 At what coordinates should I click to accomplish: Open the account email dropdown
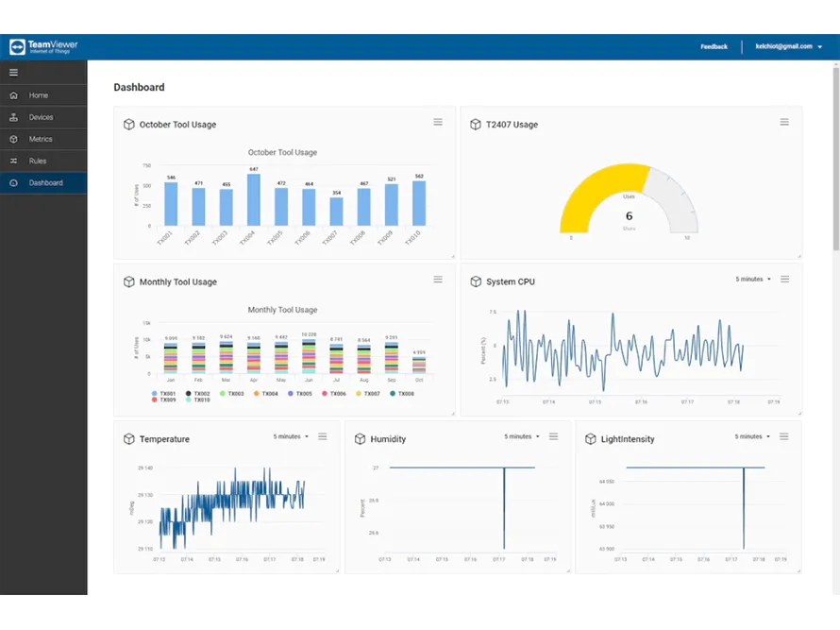pos(786,46)
